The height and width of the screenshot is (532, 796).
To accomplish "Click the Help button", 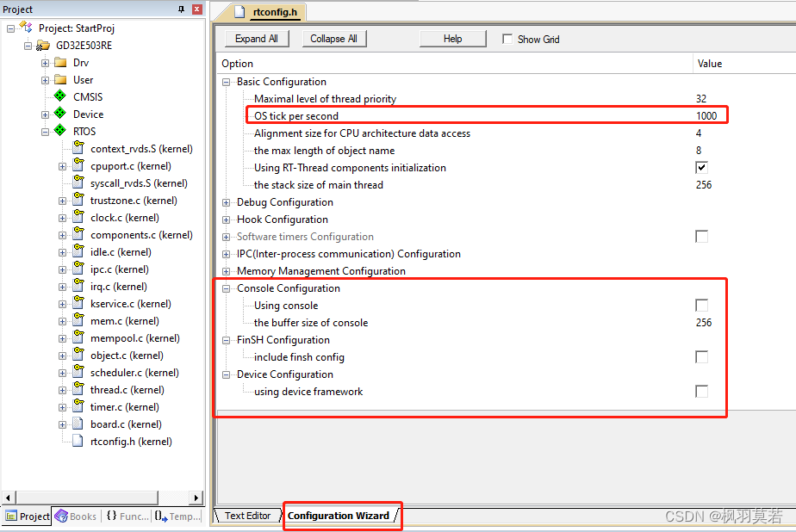I will click(452, 39).
